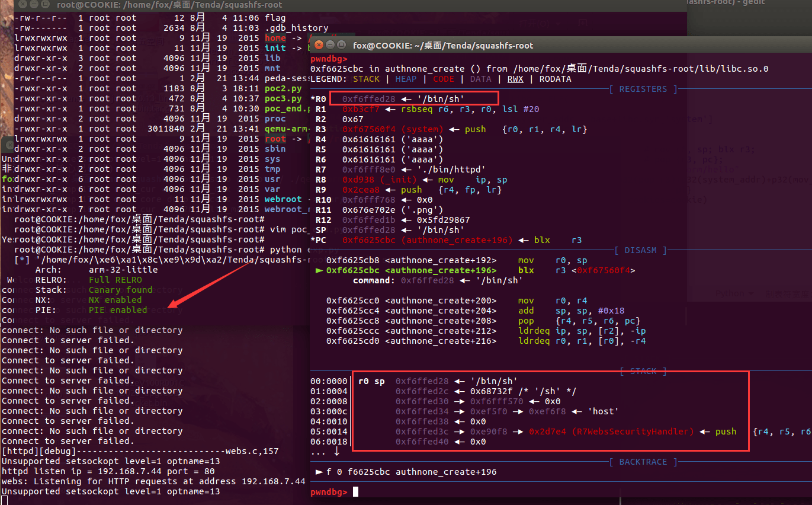
Task: Click the [ BACKTRACE ] section header
Action: click(643, 462)
